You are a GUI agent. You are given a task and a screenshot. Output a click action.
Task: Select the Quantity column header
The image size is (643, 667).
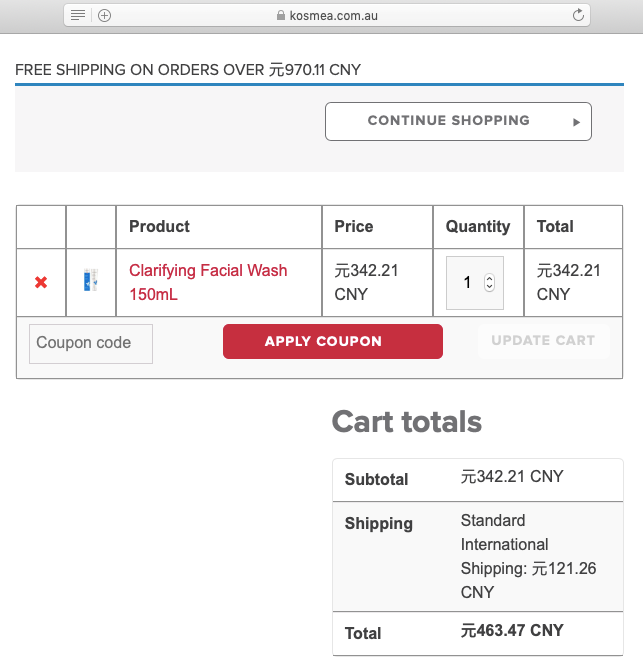pos(478,226)
